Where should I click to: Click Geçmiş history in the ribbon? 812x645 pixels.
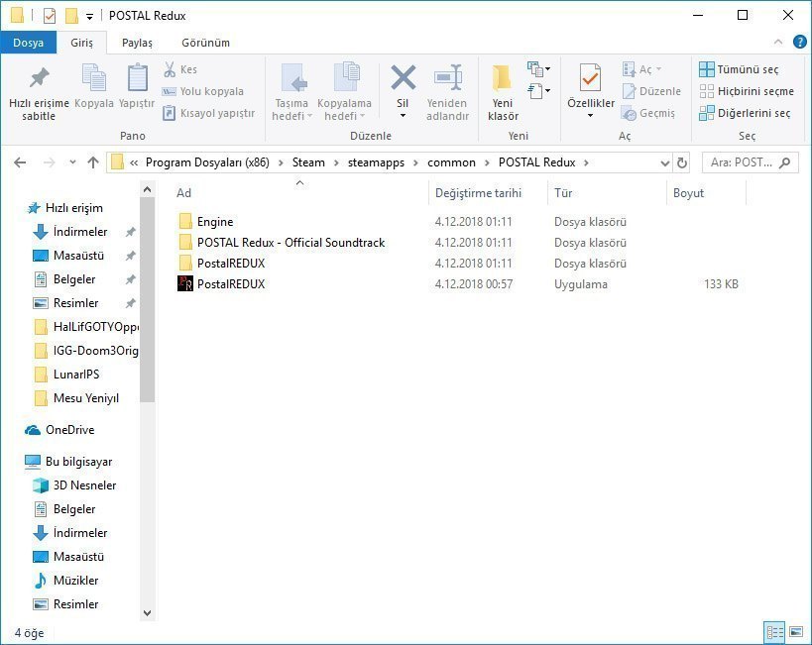click(648, 113)
